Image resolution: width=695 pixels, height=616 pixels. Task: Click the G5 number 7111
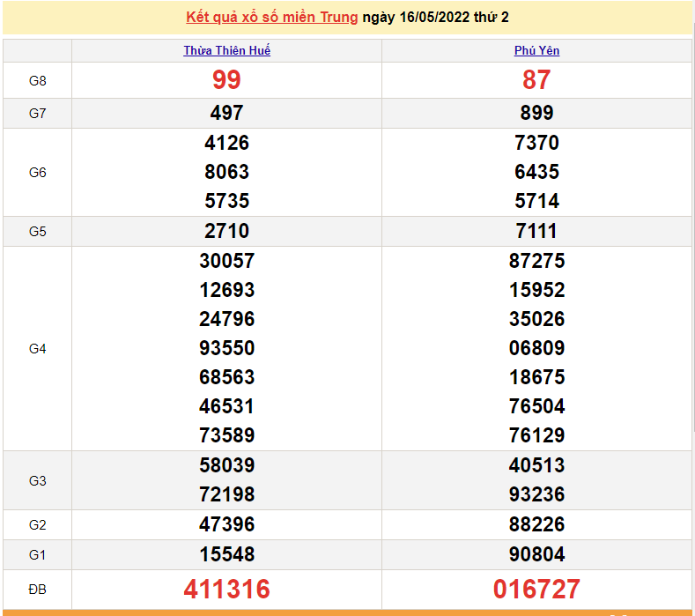[536, 231]
